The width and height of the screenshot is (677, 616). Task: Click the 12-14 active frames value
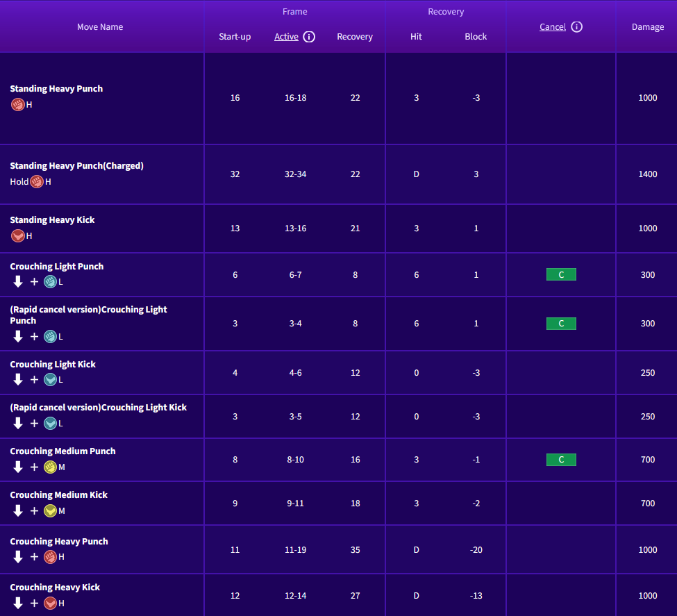295,596
